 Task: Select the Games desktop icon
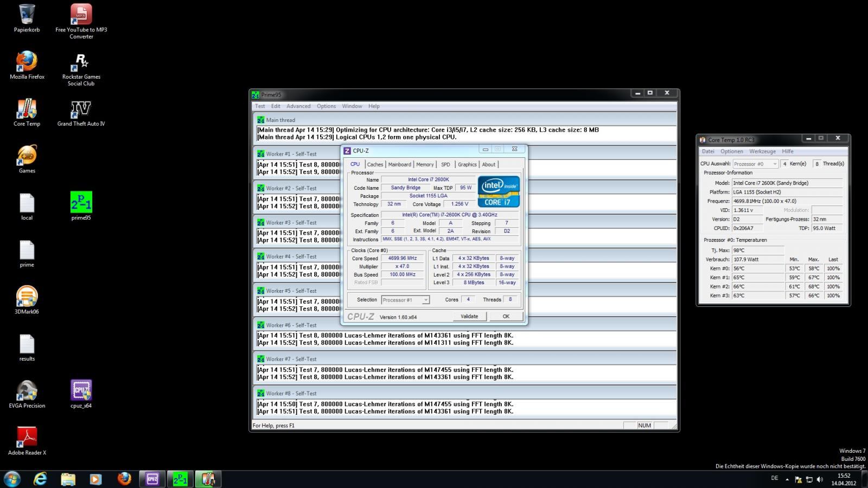click(x=27, y=159)
